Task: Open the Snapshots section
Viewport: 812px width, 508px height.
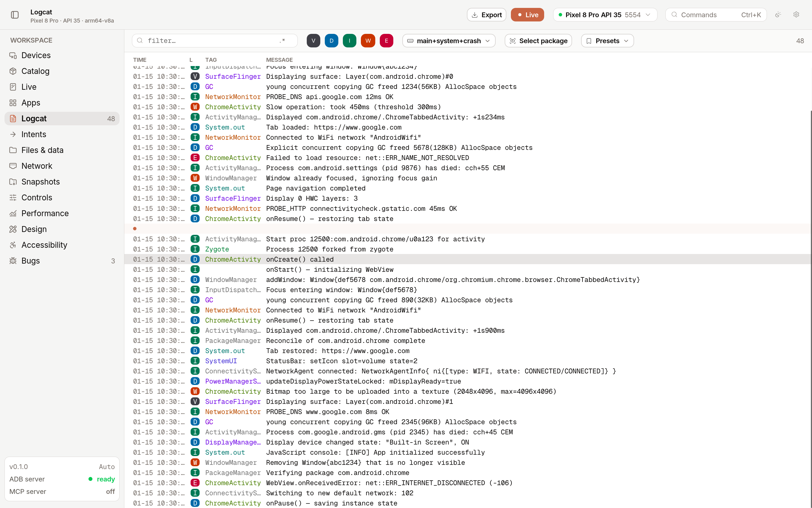Action: 62,181
